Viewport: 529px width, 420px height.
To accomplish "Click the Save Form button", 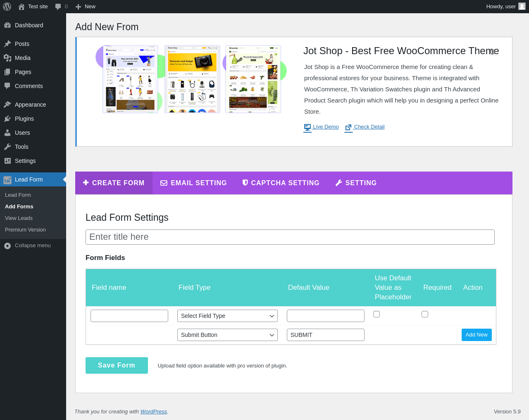I will 117,365.
